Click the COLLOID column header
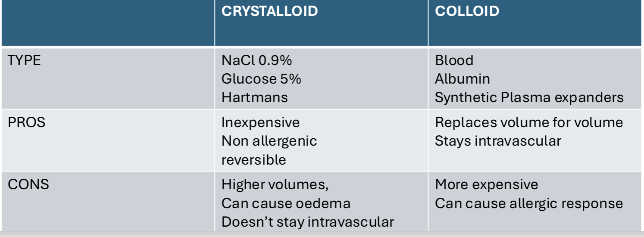644x237 pixels. click(x=467, y=12)
